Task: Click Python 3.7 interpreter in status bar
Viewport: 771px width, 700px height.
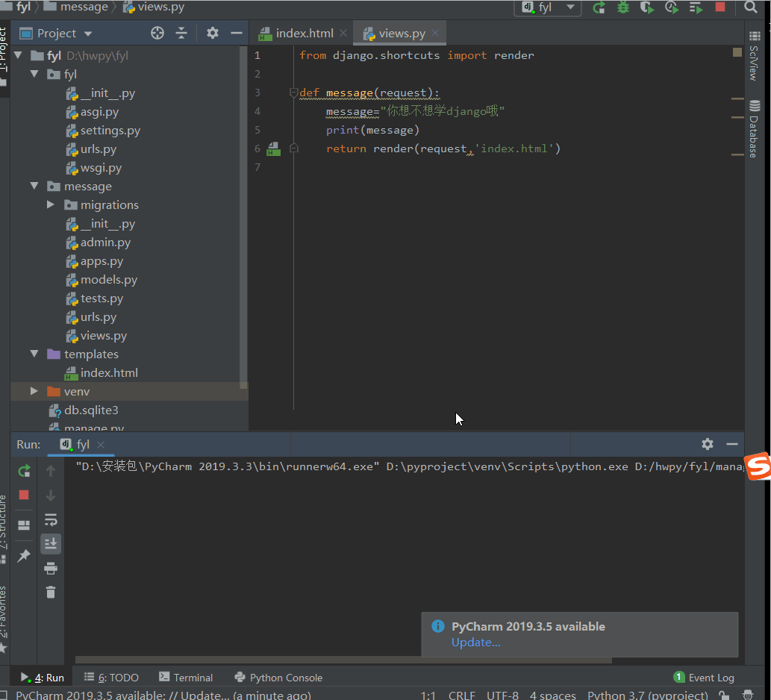Action: click(648, 695)
